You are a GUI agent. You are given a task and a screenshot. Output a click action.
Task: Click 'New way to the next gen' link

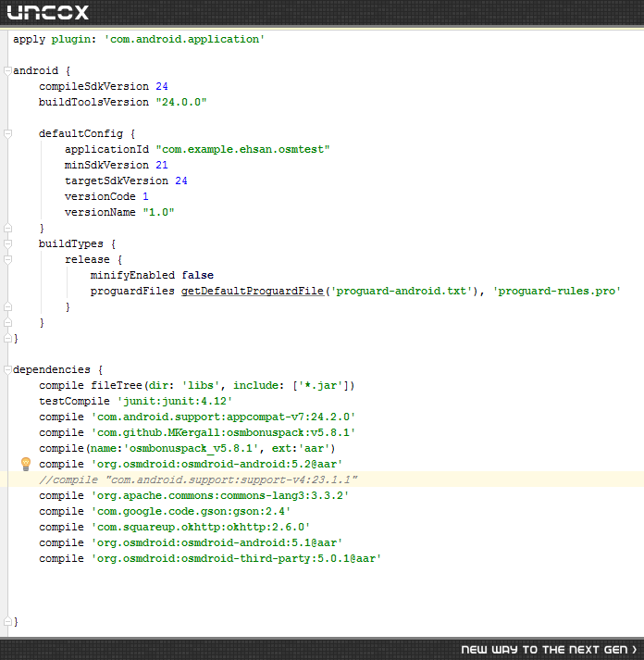pyautogui.click(x=549, y=650)
